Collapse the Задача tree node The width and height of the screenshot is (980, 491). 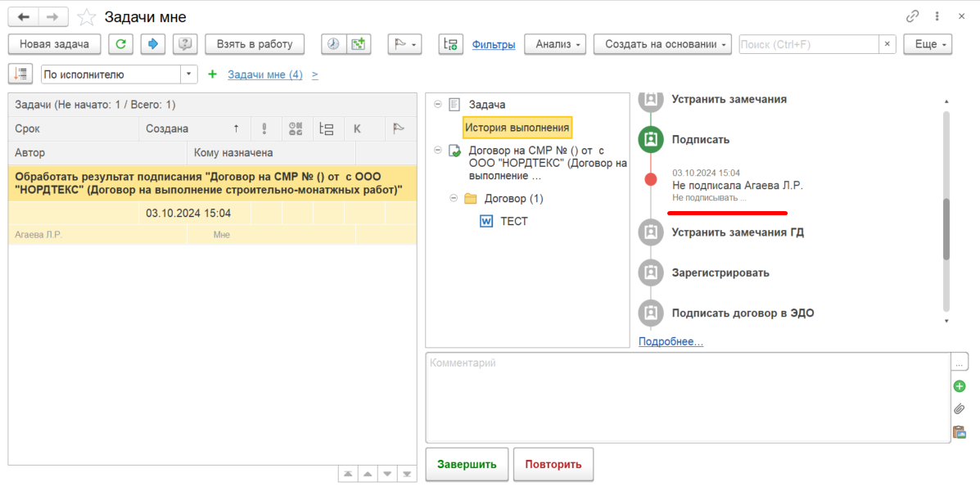point(437,104)
